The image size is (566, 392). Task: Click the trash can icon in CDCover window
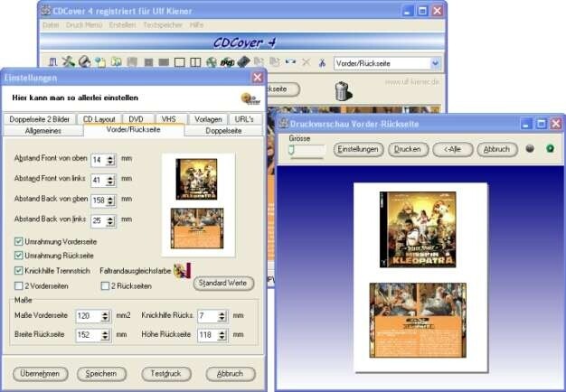pos(344,91)
